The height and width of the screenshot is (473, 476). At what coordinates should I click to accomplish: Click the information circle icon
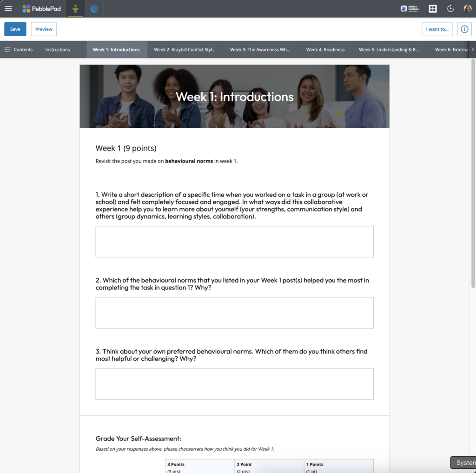464,29
